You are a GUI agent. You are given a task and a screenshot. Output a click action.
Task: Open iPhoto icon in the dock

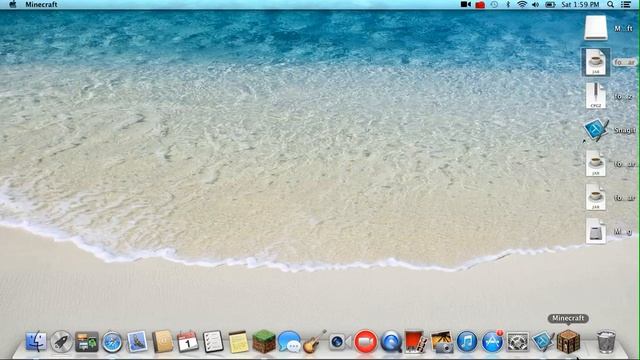(442, 342)
